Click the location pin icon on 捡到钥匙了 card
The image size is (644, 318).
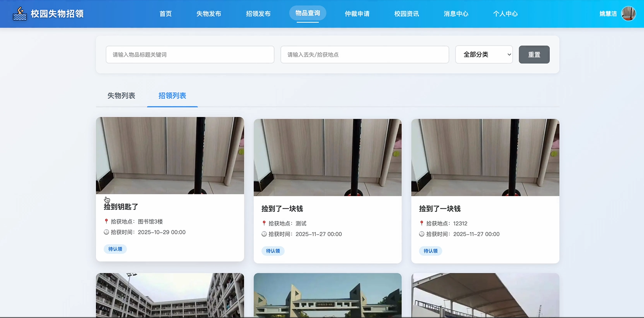[x=106, y=222]
